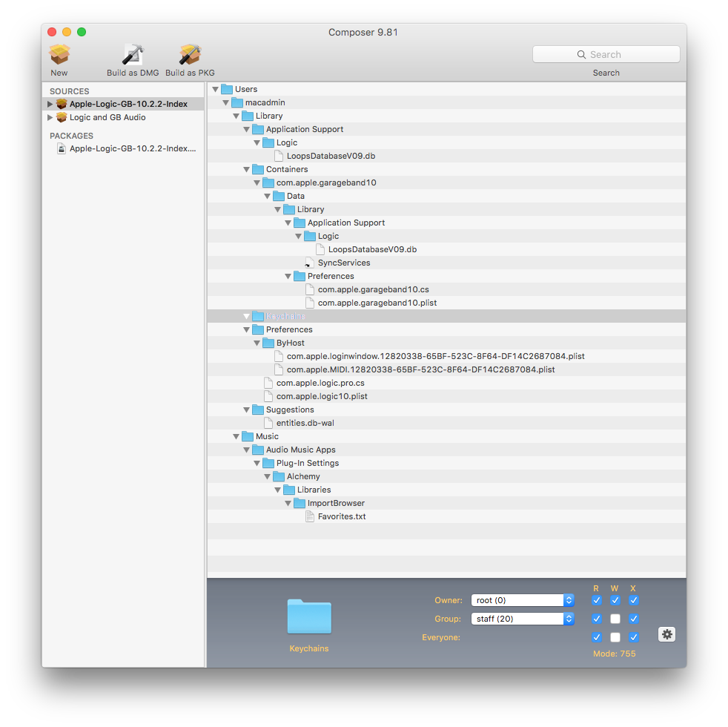
Task: Click the Build as DMG toolbar icon
Action: tap(133, 55)
